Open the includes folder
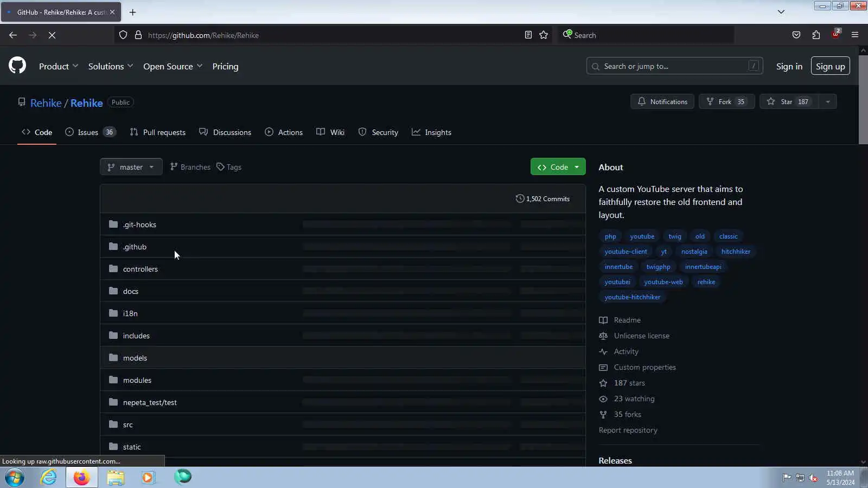 (136, 336)
